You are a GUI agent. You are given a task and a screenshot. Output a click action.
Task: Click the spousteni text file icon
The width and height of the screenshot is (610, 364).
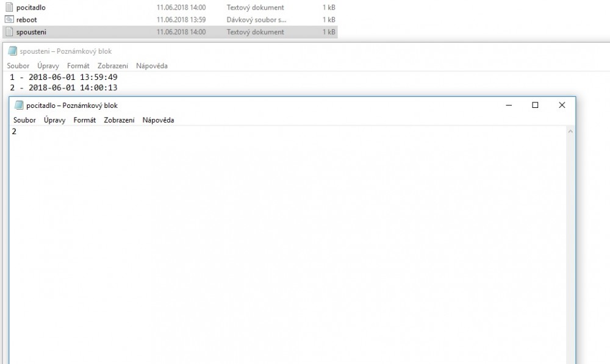click(9, 32)
